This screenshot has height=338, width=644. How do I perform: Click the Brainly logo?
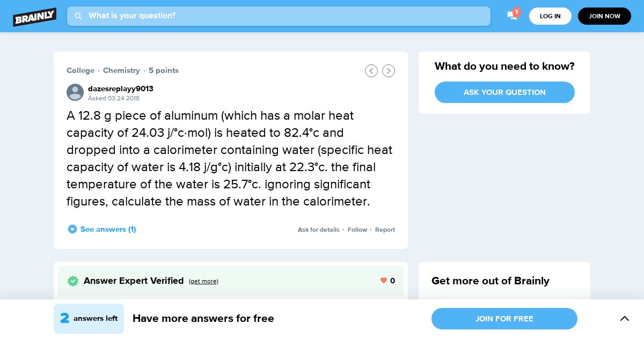[x=35, y=17]
